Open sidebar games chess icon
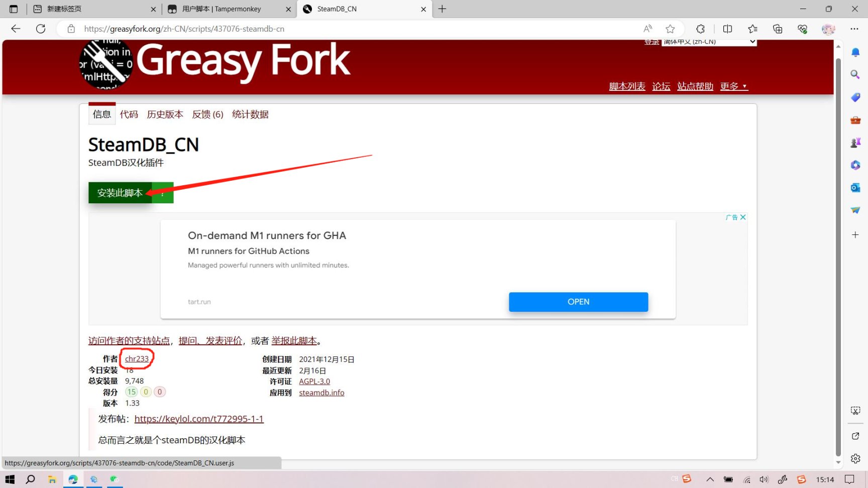 click(x=855, y=143)
